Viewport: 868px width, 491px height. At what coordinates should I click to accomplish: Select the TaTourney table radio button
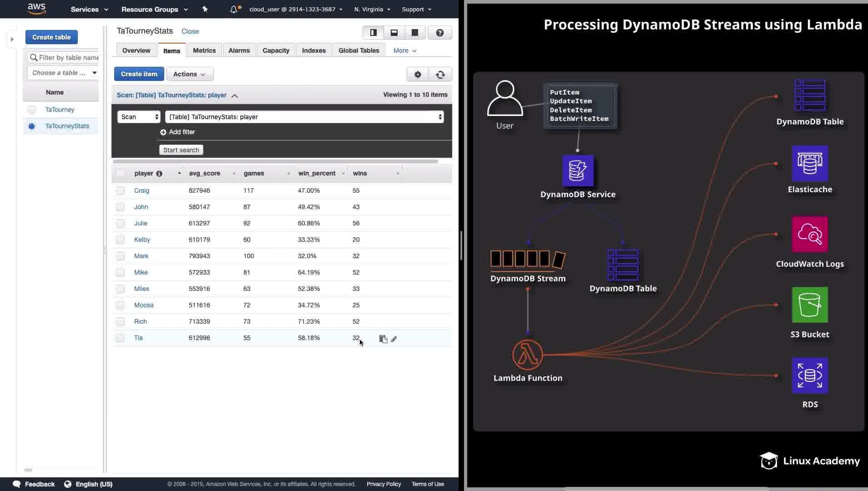click(x=31, y=110)
